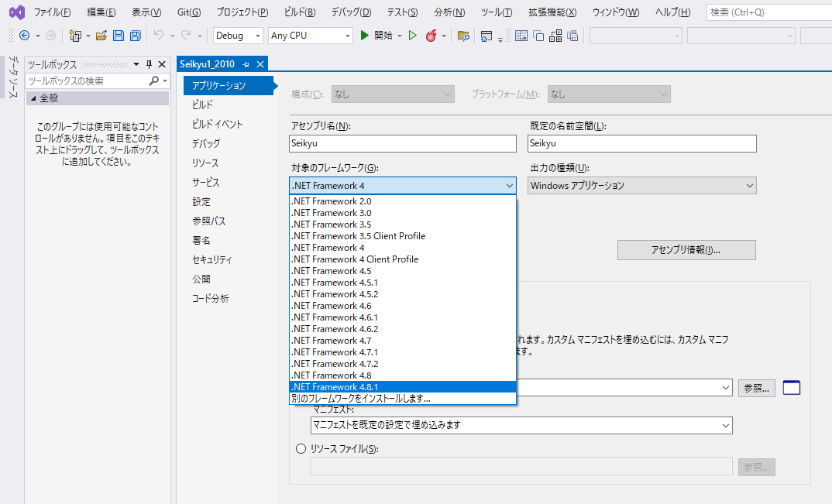Viewport: 832px width, 504px height.
Task: Expand the 開始 button dropdown arrow
Action: click(400, 36)
